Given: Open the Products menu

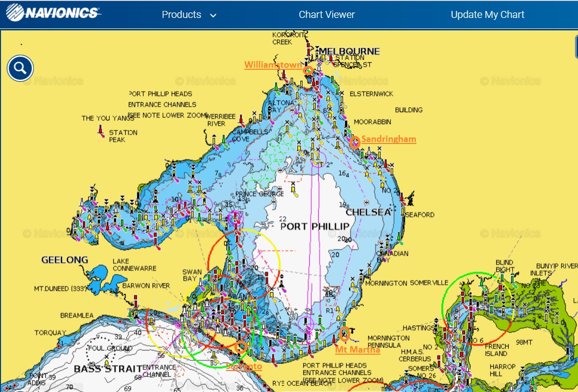Looking at the screenshot, I should [182, 15].
